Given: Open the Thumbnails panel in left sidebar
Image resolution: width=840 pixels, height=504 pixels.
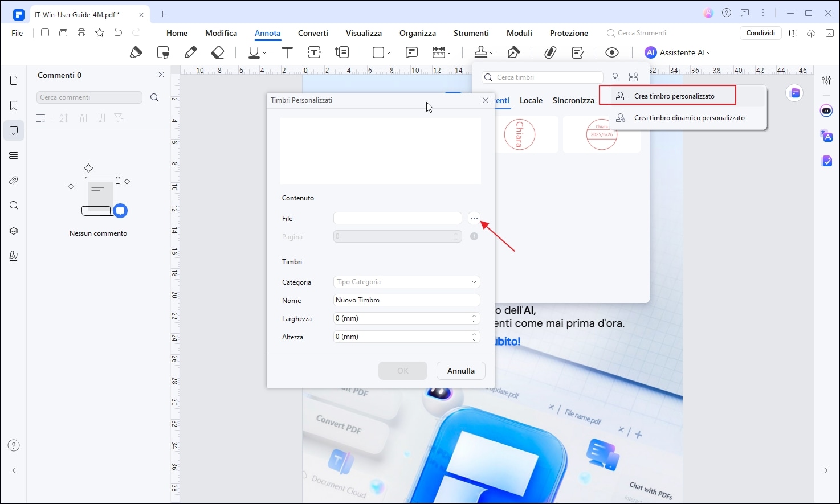Looking at the screenshot, I should [14, 80].
